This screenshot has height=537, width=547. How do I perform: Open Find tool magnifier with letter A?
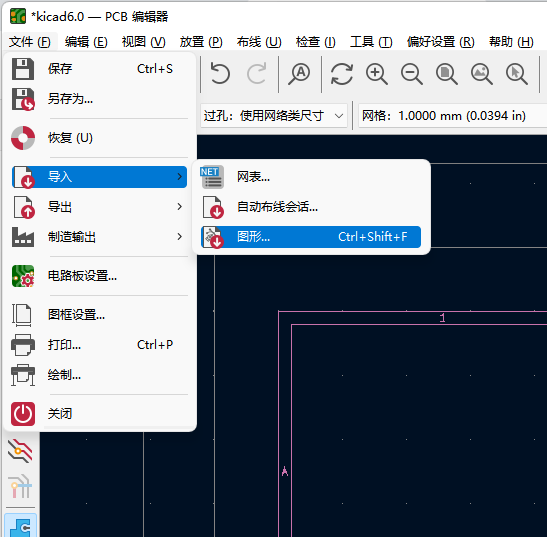[x=299, y=74]
